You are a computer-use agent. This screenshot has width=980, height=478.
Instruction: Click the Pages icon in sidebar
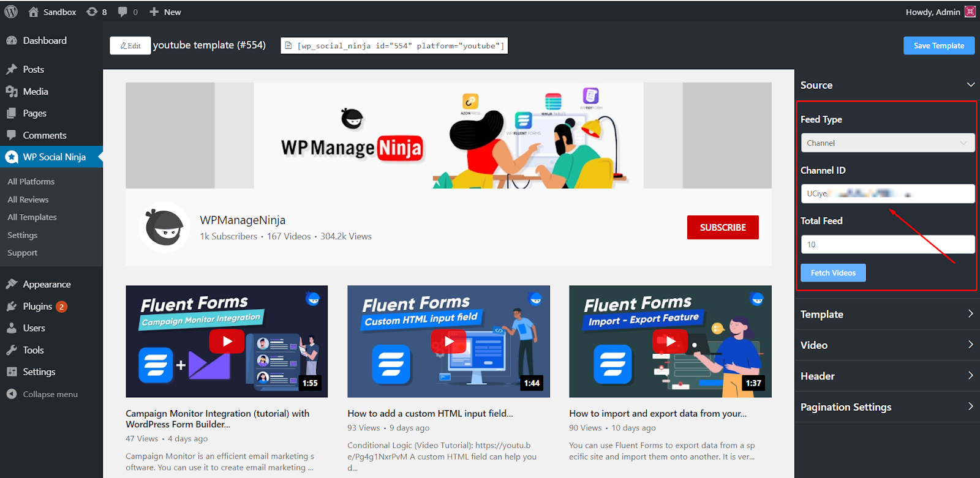12,113
